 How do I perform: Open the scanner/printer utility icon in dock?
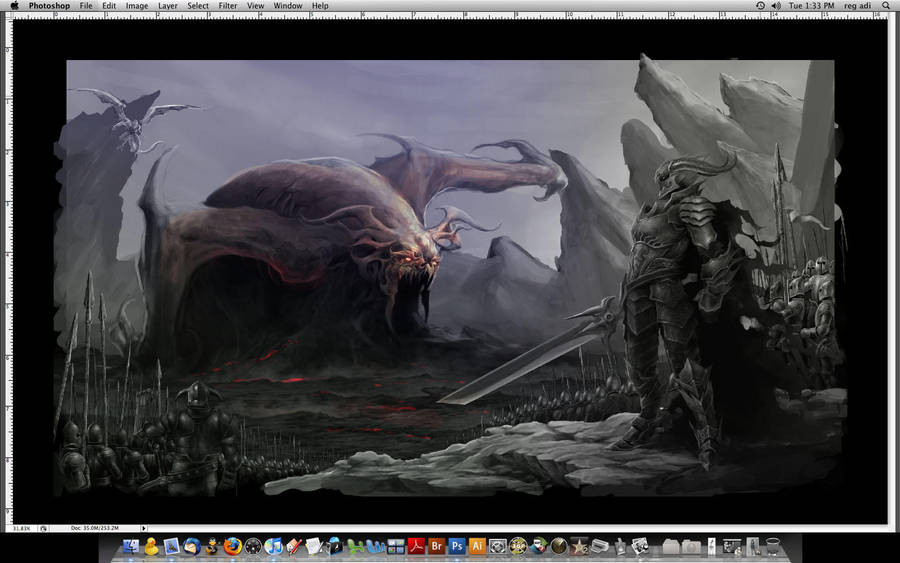[x=600, y=546]
